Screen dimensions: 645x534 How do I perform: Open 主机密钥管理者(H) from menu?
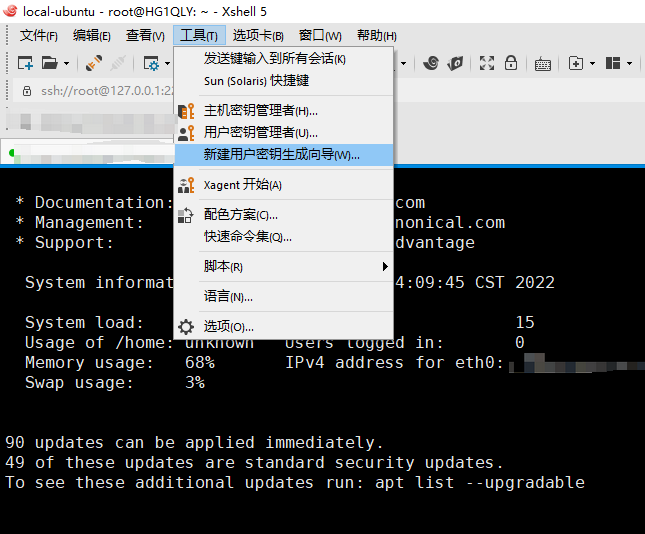pyautogui.click(x=284, y=111)
